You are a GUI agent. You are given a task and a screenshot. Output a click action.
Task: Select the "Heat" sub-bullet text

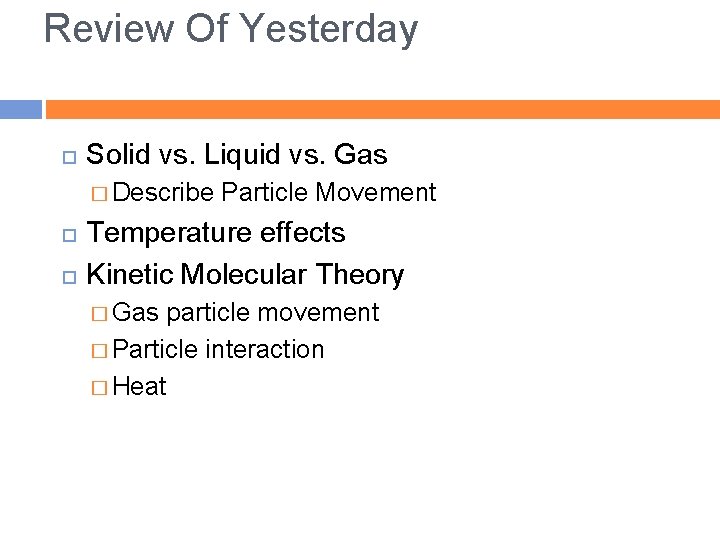(140, 386)
